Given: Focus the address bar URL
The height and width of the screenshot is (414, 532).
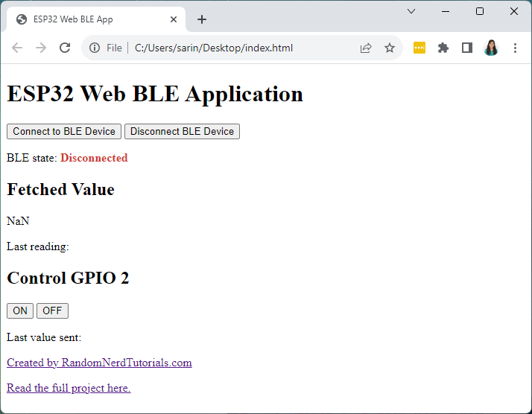Looking at the screenshot, I should (x=214, y=48).
